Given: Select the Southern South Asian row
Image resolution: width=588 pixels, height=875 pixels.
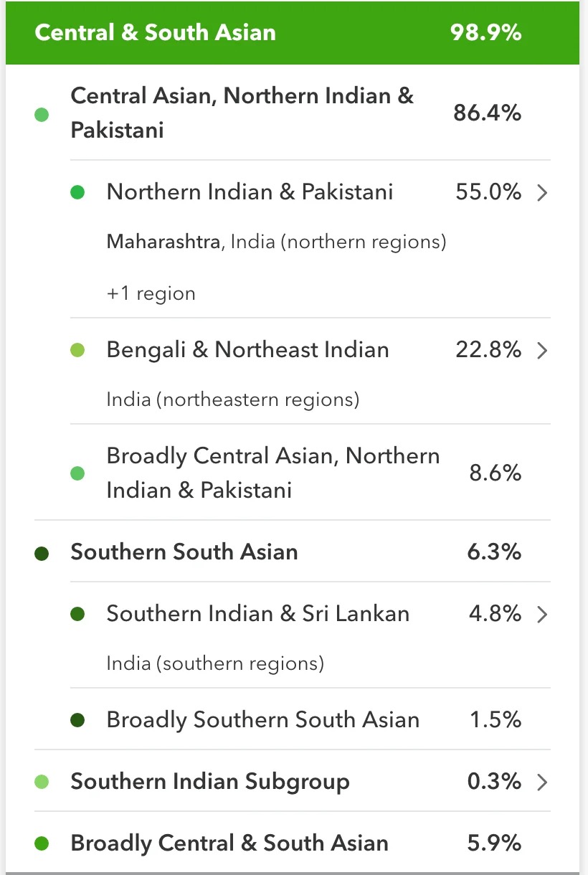Looking at the screenshot, I should click(293, 552).
